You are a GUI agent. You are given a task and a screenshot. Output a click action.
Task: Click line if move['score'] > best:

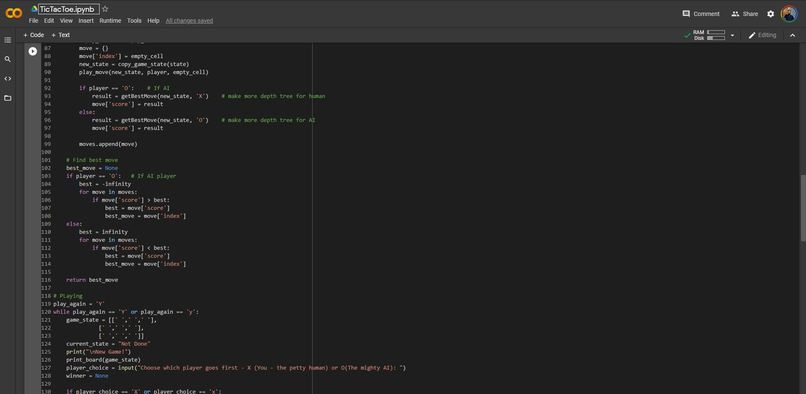pos(131,200)
